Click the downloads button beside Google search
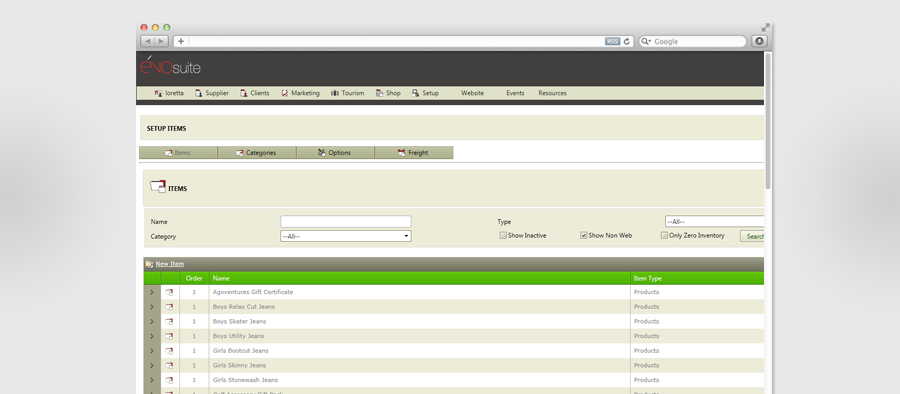This screenshot has width=900, height=394. (x=759, y=41)
